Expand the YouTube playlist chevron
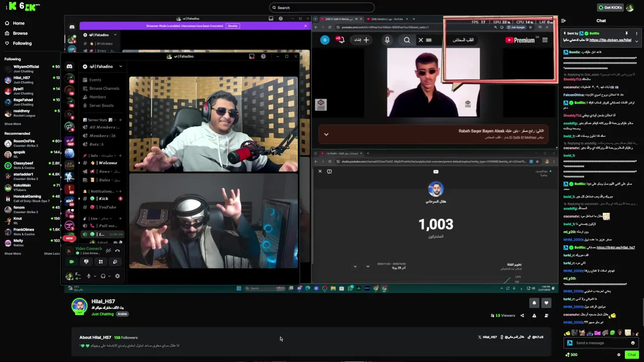The height and width of the screenshot is (362, 644). (x=326, y=134)
